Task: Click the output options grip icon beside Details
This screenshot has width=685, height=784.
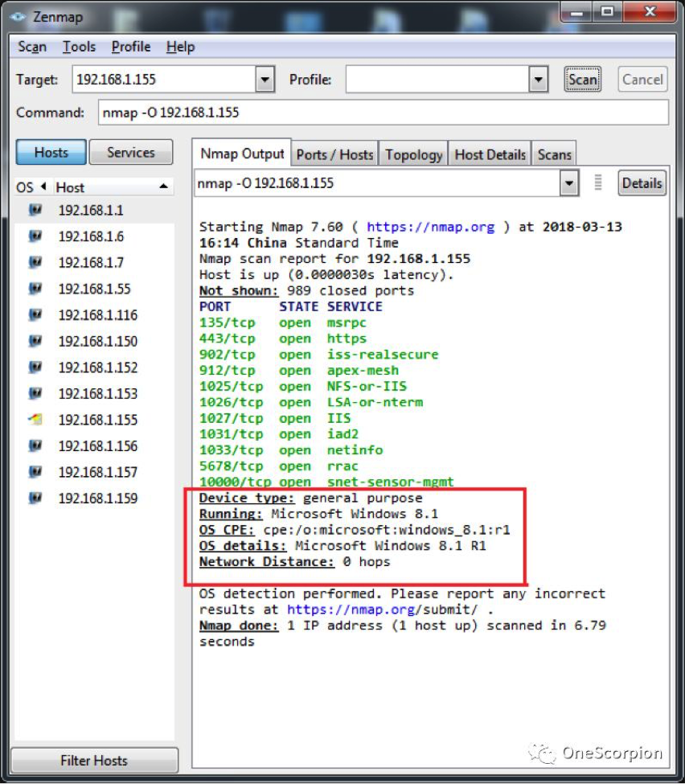Action: [x=598, y=183]
